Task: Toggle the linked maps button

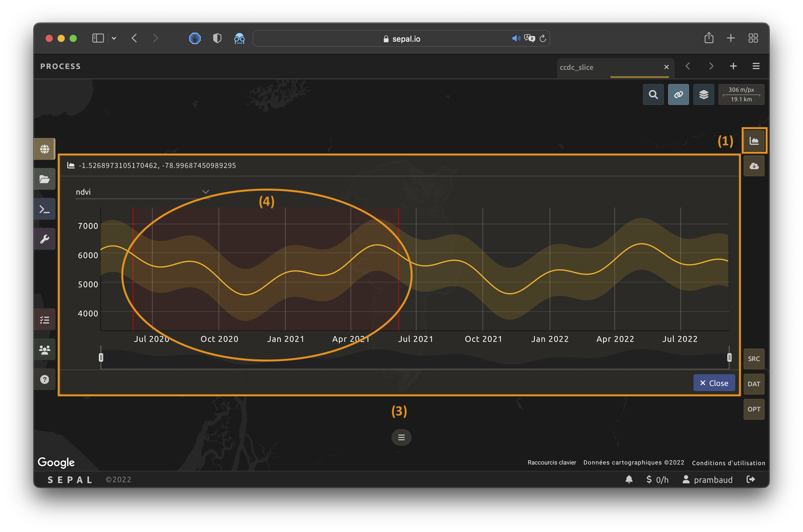Action: 678,94
